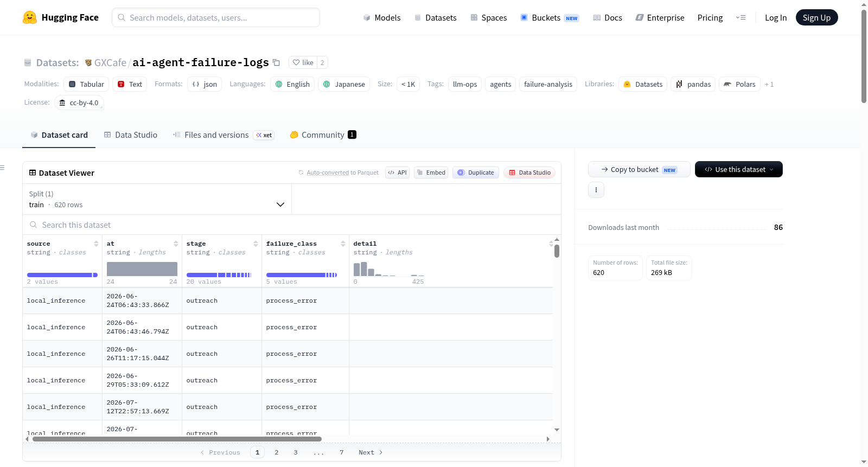Select the llm-ops tag

(465, 84)
